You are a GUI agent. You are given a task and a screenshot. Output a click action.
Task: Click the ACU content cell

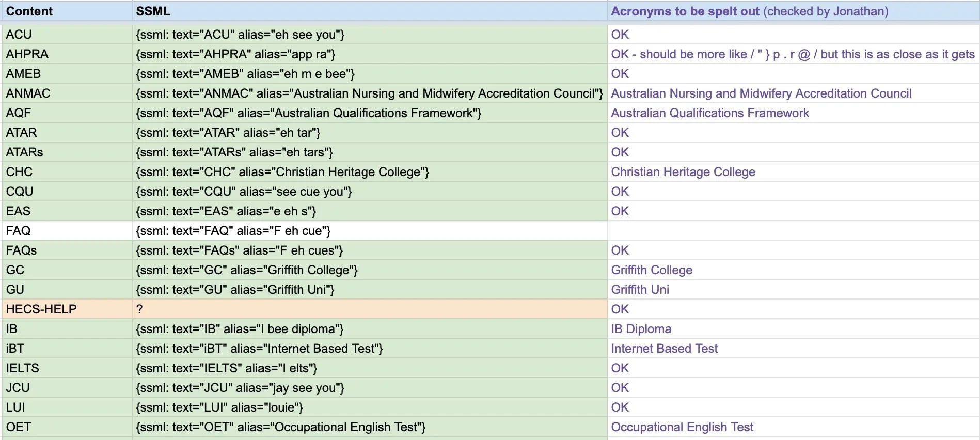(68, 35)
